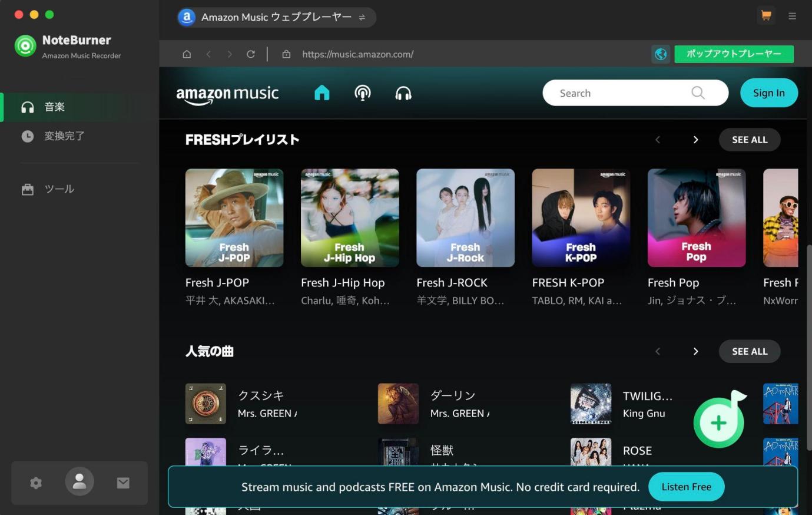Image resolution: width=812 pixels, height=515 pixels.
Task: Click the globe language icon
Action: [x=661, y=54]
